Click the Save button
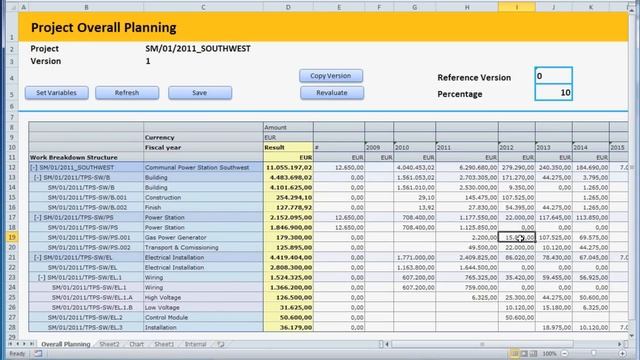Viewport: 640px width, 360px height. [200, 93]
